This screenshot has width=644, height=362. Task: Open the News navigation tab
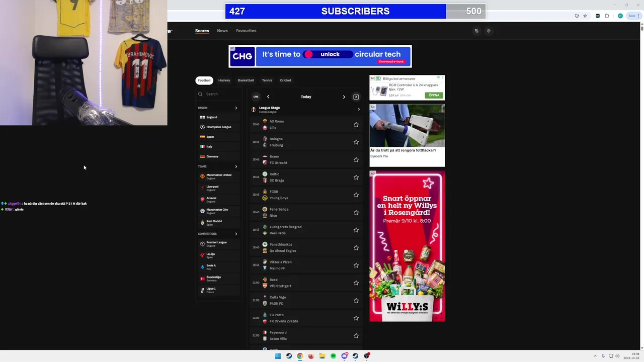coord(222,31)
